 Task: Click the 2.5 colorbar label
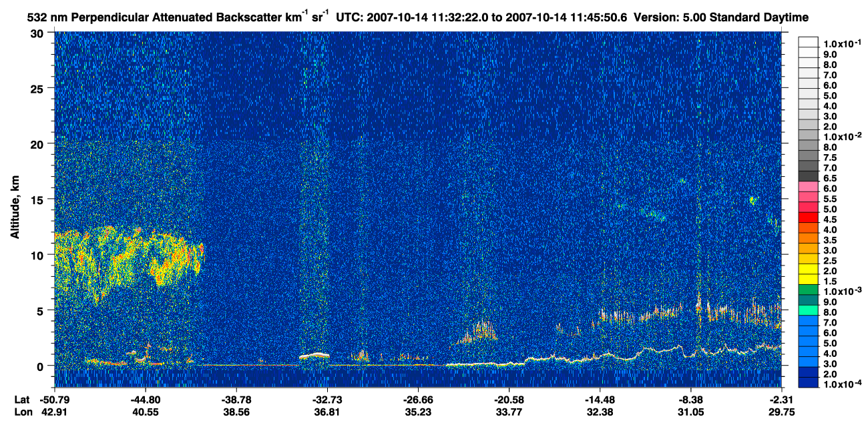click(x=831, y=261)
